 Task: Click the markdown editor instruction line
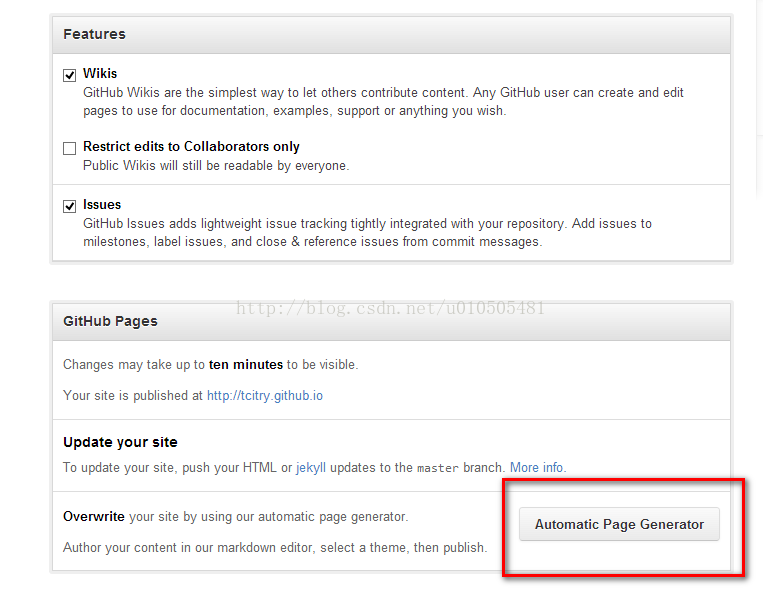pos(275,548)
